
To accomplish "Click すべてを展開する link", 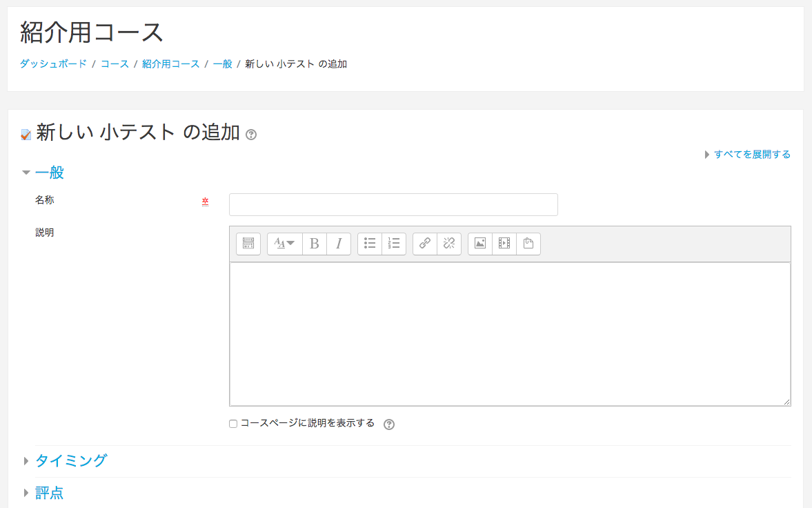I will click(x=751, y=155).
